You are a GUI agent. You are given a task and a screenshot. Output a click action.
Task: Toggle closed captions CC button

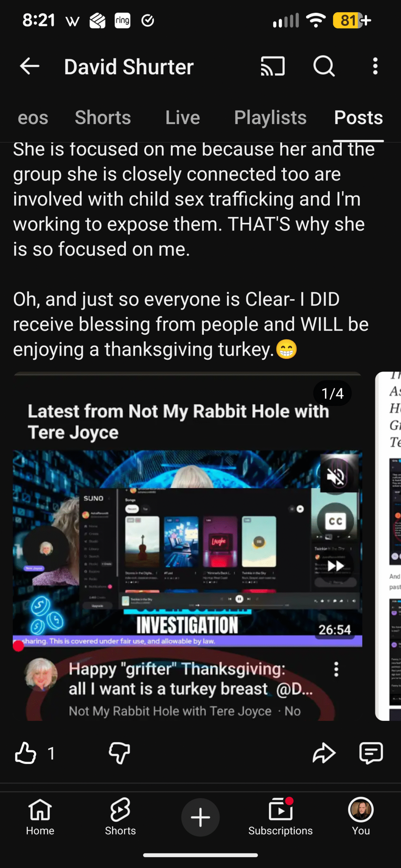coord(336,521)
